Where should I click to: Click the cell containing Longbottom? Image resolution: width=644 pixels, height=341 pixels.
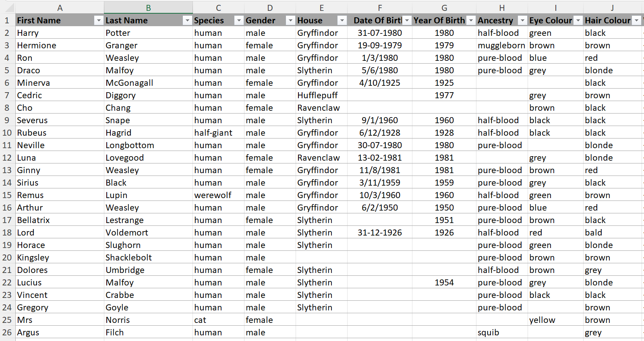tap(148, 145)
